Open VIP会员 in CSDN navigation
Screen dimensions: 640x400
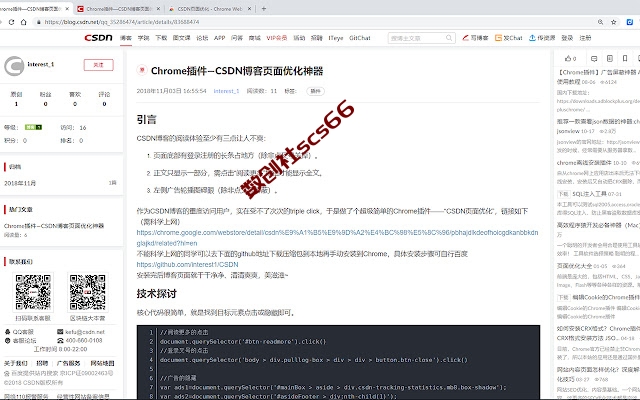[x=277, y=38]
